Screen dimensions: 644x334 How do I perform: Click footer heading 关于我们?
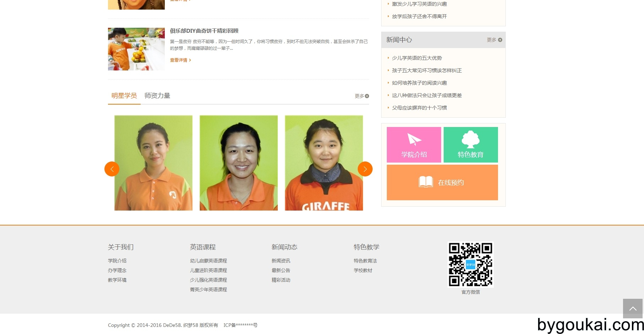pyautogui.click(x=121, y=247)
